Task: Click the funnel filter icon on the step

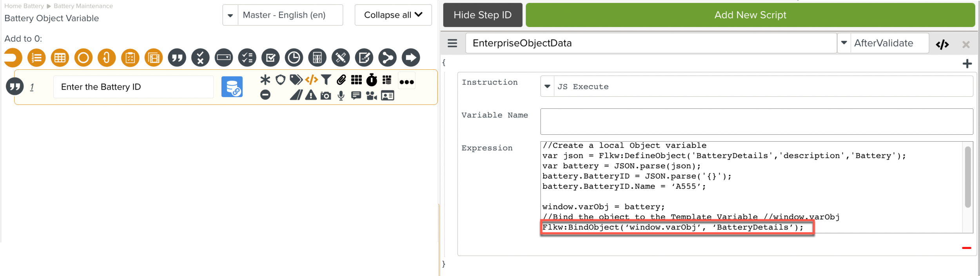Action: coord(326,80)
